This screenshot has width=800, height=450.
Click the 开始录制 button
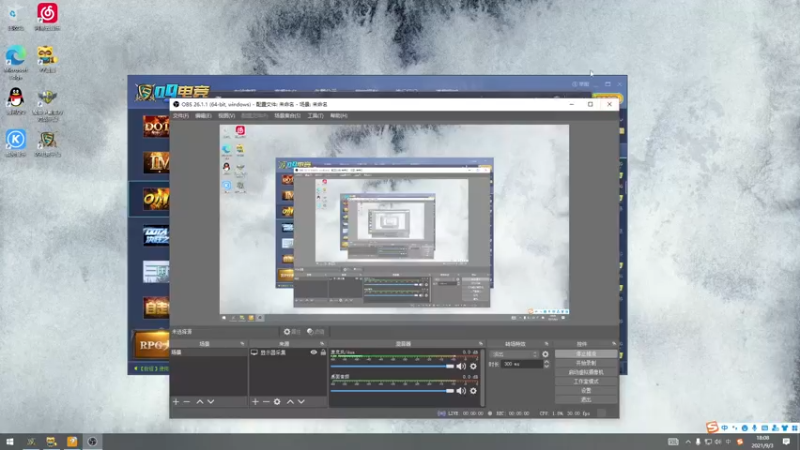coord(586,363)
